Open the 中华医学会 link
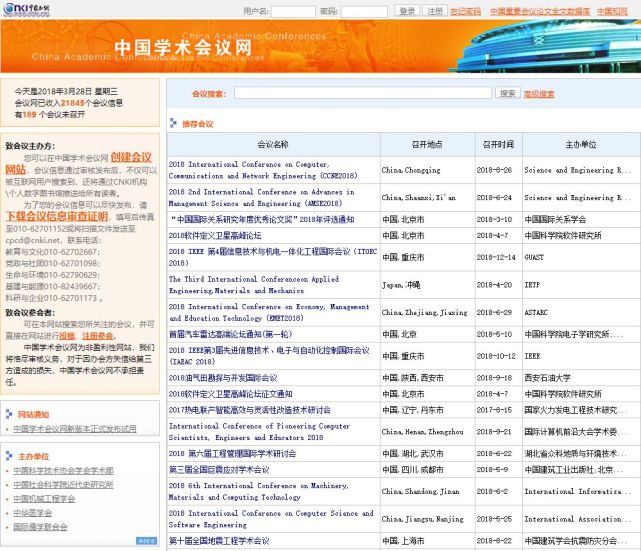This screenshot has height=551, width=641. 33,513
